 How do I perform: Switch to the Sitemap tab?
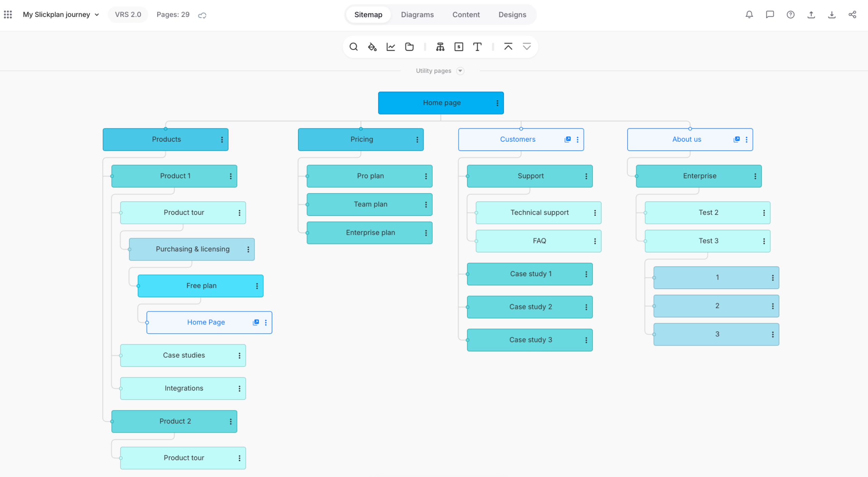pos(368,15)
